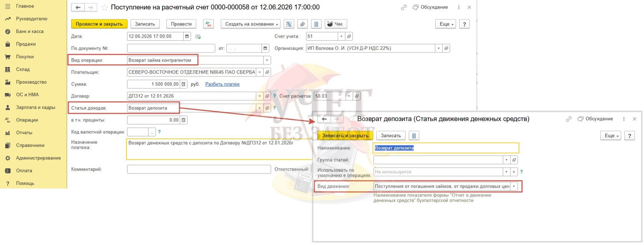Viewport: 644px width, 245px height.
Task: Open Счет учета 51 record icon
Action: click(349, 36)
